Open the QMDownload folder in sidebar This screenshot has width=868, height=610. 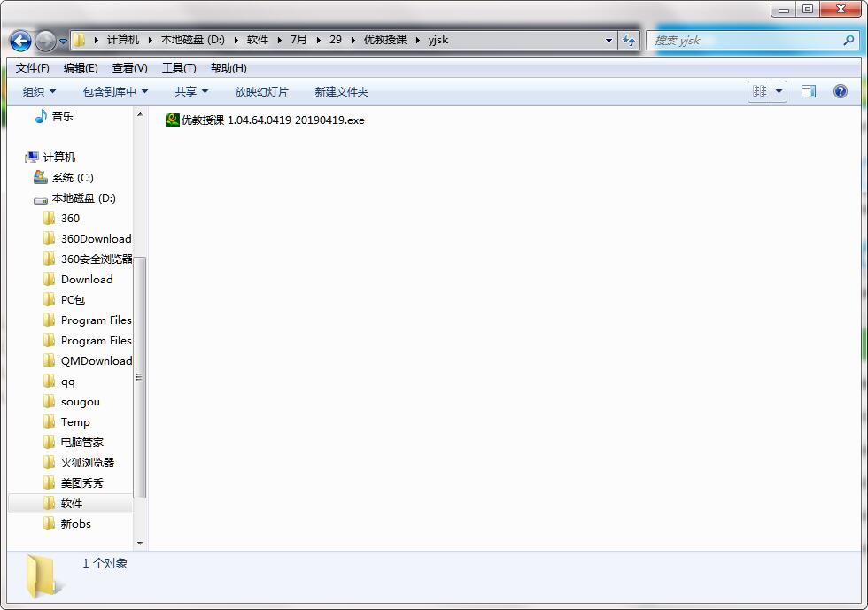(96, 361)
